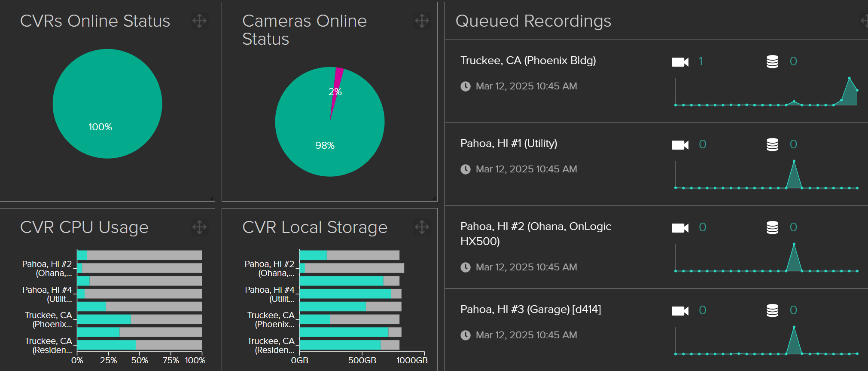Click storage database icon for Pahoa HI #3 Garage
The height and width of the screenshot is (371, 868).
[772, 310]
